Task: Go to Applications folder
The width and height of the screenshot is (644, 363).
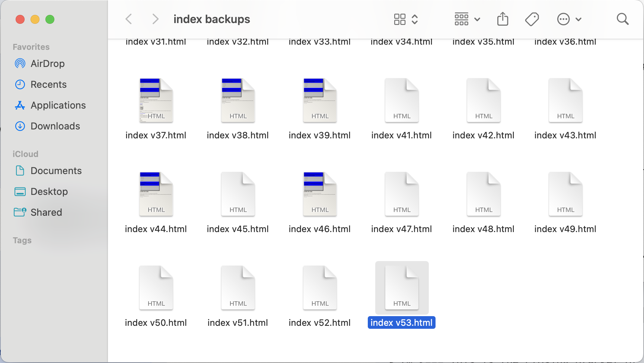Action: coord(58,105)
